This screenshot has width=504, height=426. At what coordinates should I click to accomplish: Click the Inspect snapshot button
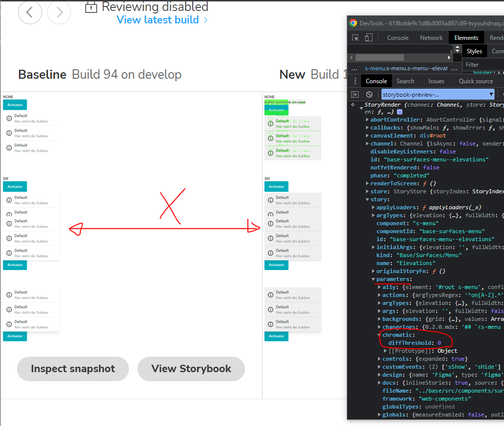[73, 369]
